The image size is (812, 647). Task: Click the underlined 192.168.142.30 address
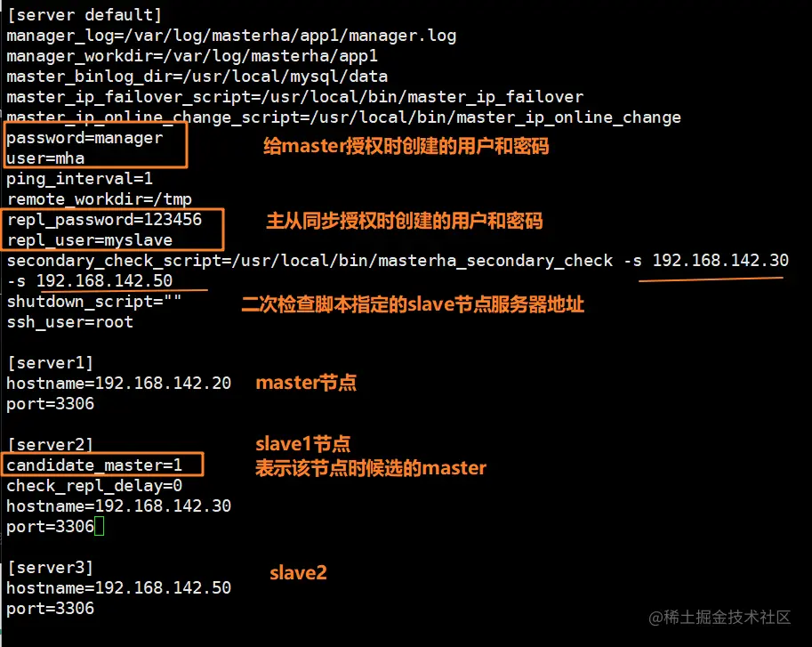(720, 261)
